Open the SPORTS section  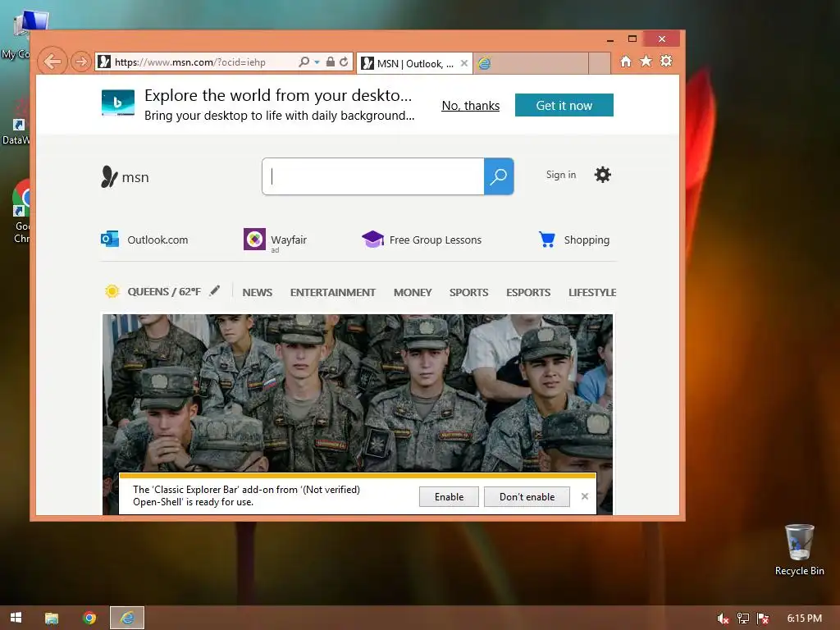(468, 293)
